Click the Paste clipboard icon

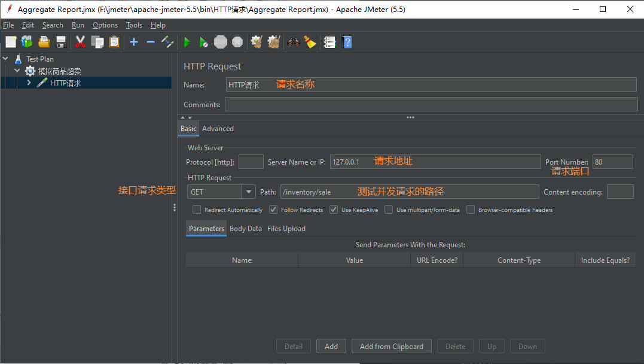point(114,42)
